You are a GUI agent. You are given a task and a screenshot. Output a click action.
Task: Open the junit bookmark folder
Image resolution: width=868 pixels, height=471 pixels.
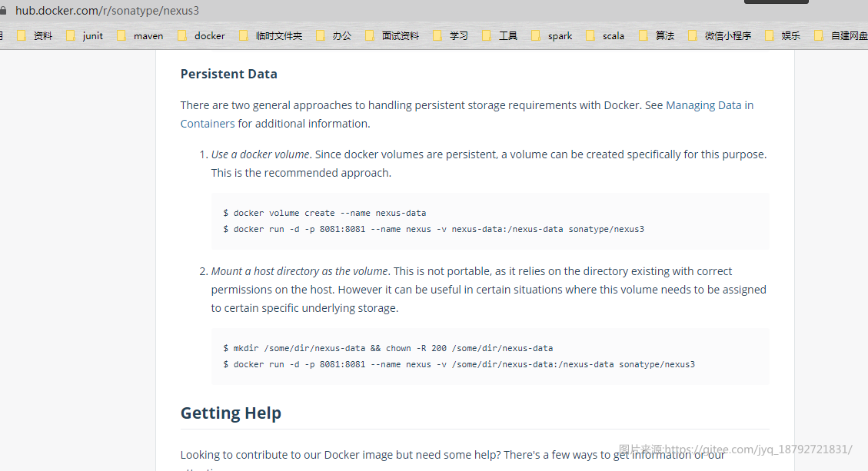click(85, 36)
